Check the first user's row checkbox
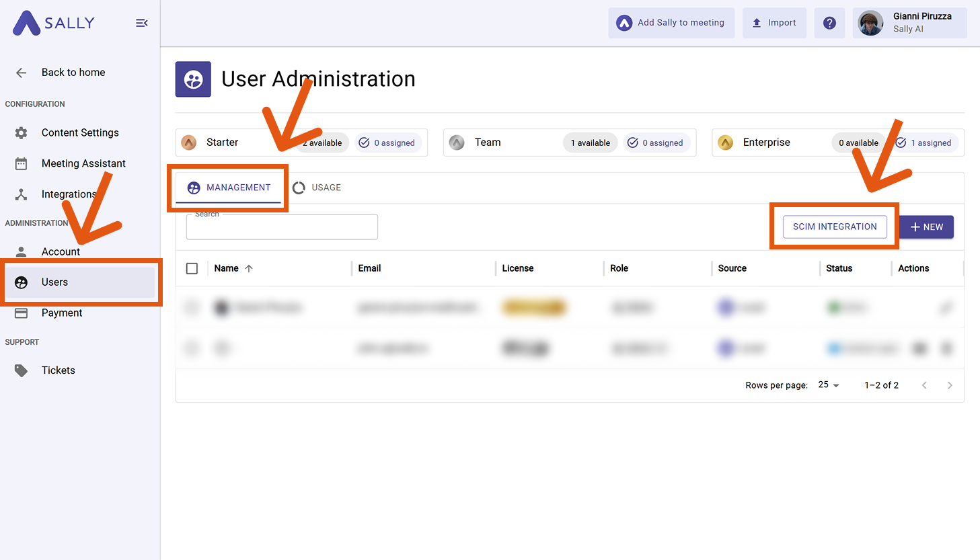The image size is (980, 560). pos(192,307)
